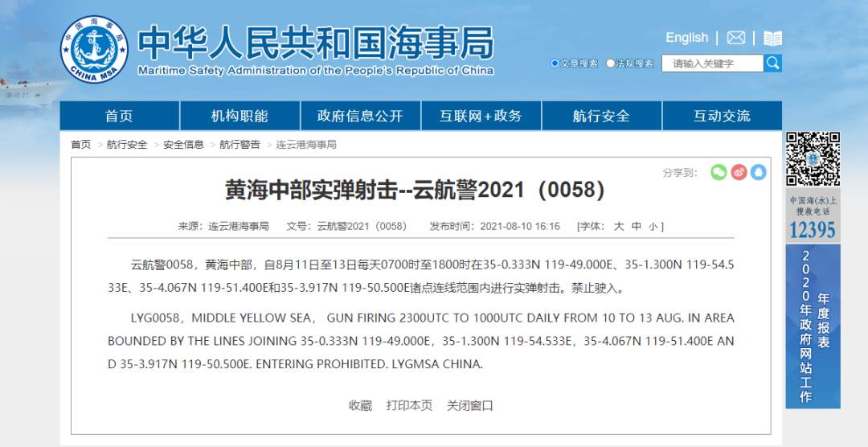The width and height of the screenshot is (868, 447).
Task: Open the 机构职能 navigation menu
Action: [x=240, y=116]
